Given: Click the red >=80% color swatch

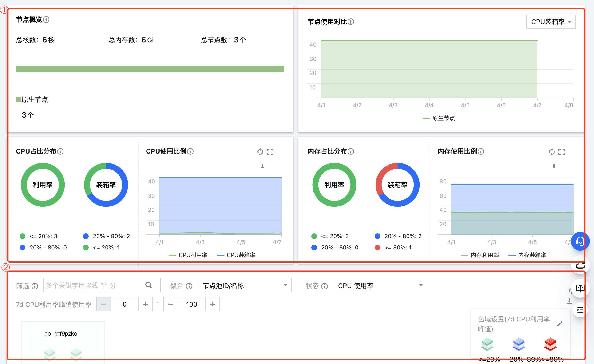Looking at the screenshot, I should [550, 344].
